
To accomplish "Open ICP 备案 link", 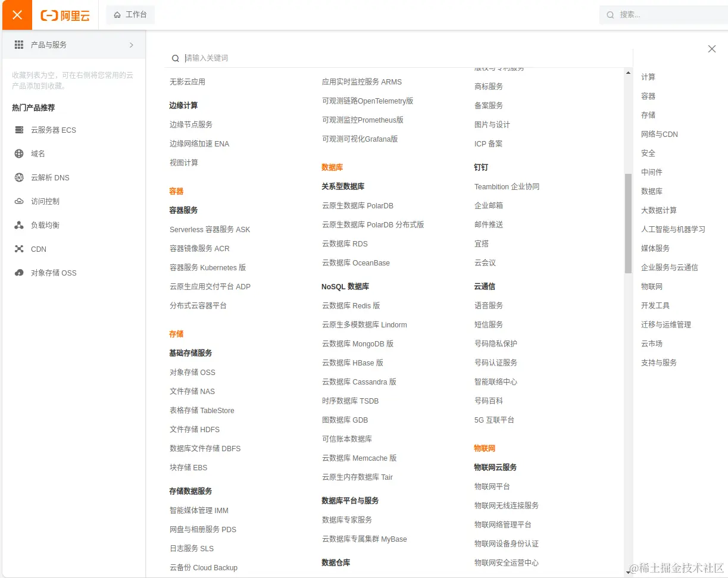I will pyautogui.click(x=489, y=143).
